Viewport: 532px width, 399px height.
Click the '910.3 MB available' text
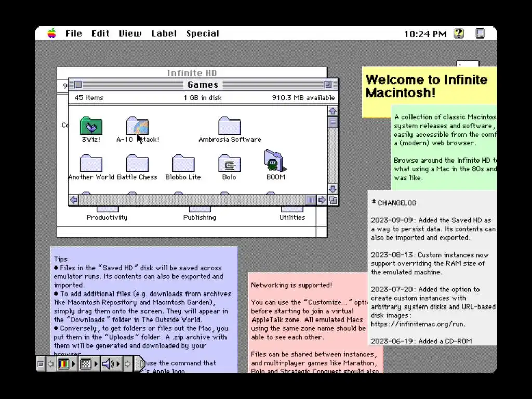pyautogui.click(x=303, y=98)
